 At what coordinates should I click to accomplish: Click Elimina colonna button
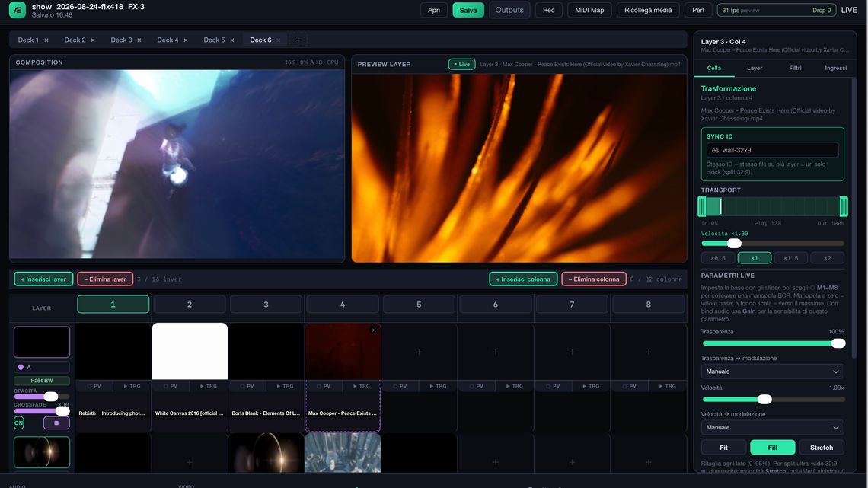point(594,279)
